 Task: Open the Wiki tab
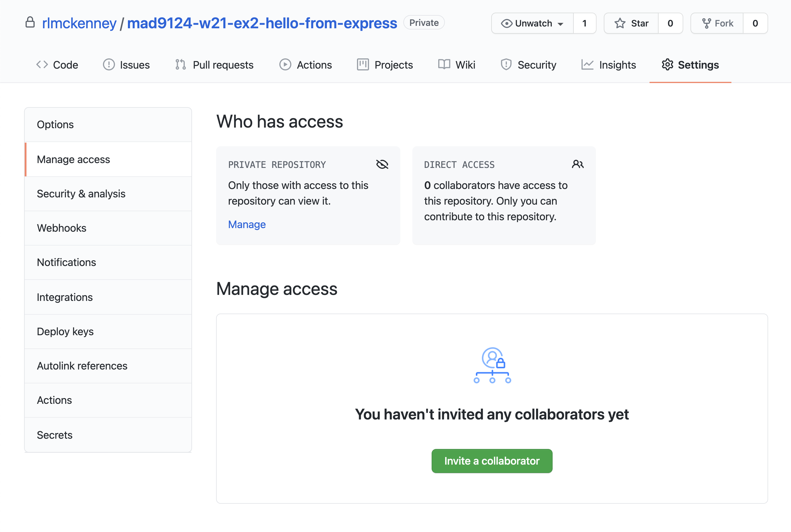pos(456,64)
